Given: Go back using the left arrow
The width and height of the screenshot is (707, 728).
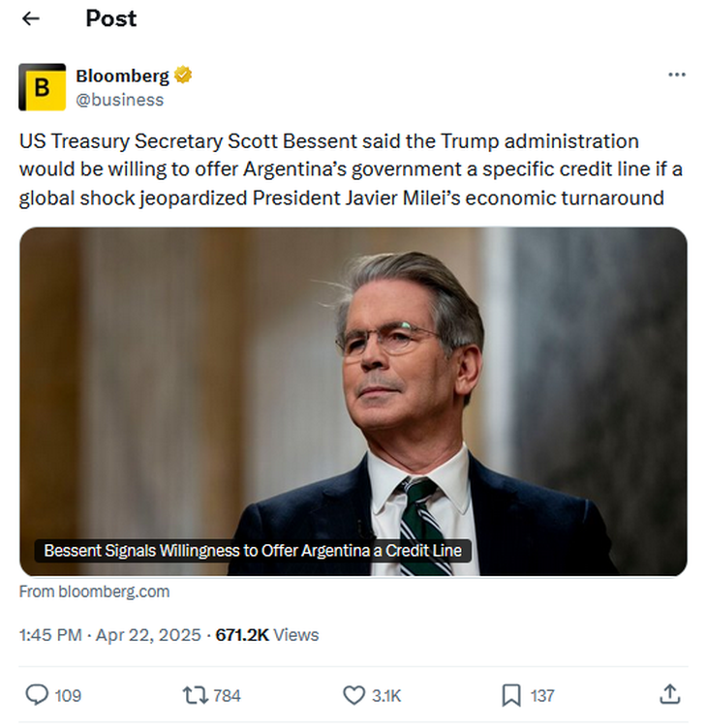Looking at the screenshot, I should coord(31,18).
